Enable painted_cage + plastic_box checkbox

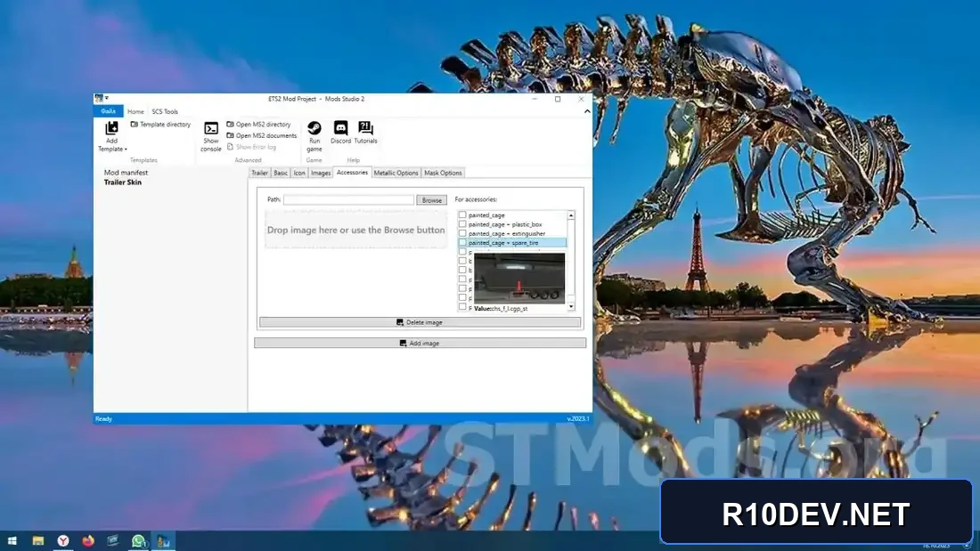pos(462,224)
